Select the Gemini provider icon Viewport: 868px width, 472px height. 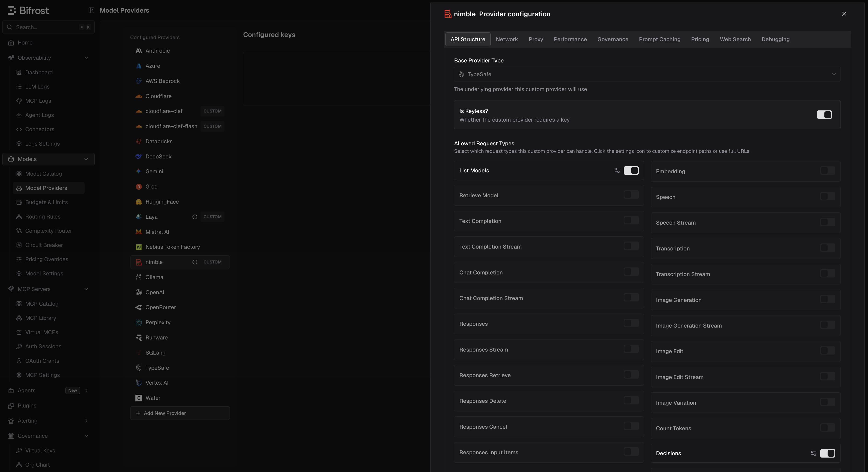pyautogui.click(x=138, y=171)
